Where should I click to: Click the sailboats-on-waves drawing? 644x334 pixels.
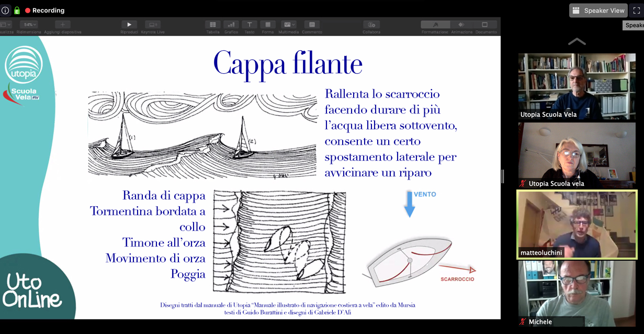[x=202, y=135]
